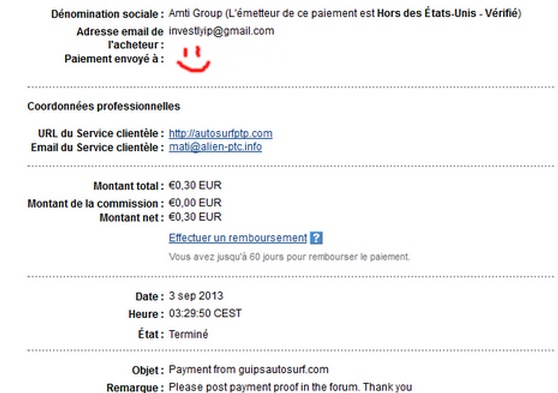Click the Montant total value €0,30 EUR
This screenshot has width=558, height=393.
[x=195, y=185]
